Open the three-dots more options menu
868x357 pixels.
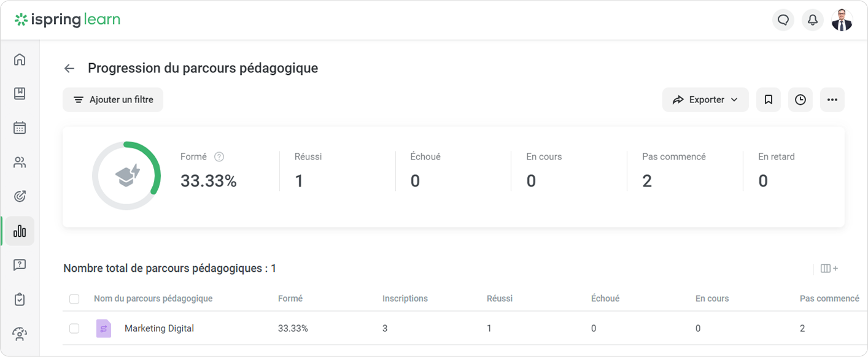[832, 100]
